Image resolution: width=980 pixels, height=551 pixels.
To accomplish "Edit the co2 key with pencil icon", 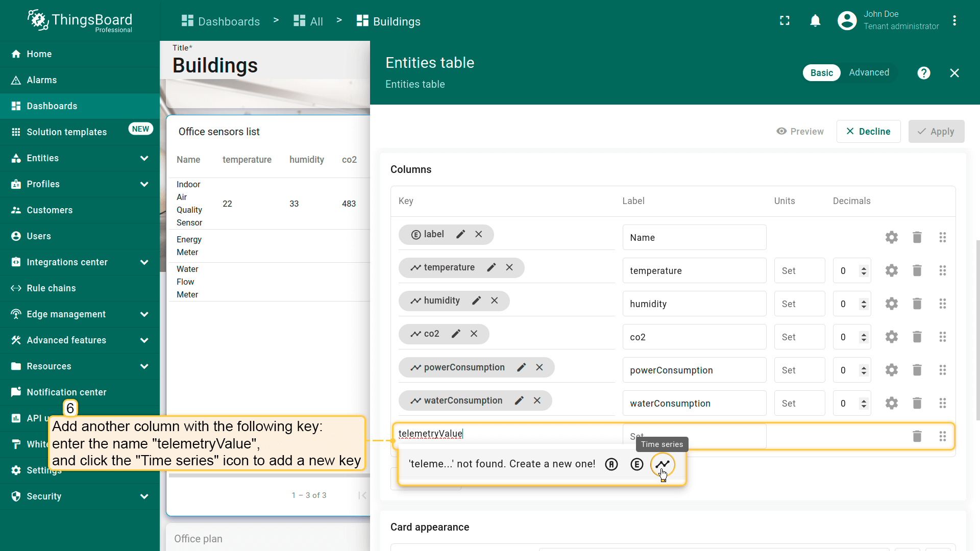I will pyautogui.click(x=456, y=334).
